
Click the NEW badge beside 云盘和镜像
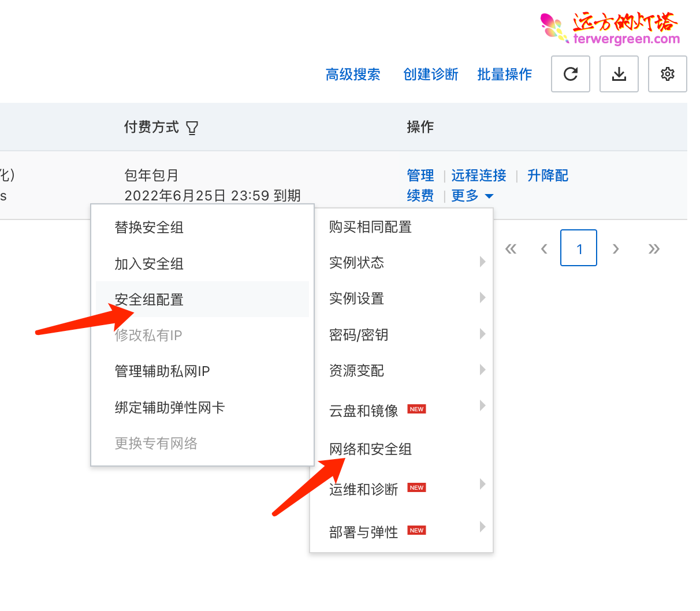coord(416,409)
